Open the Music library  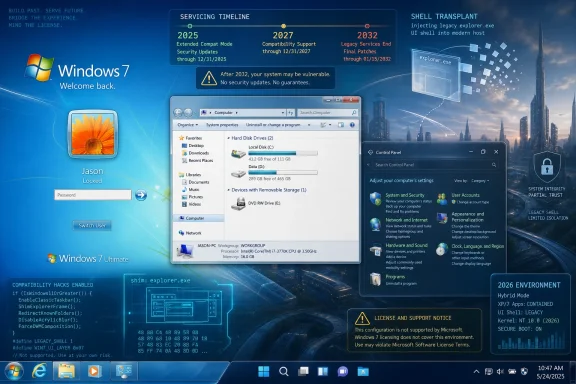[191, 190]
